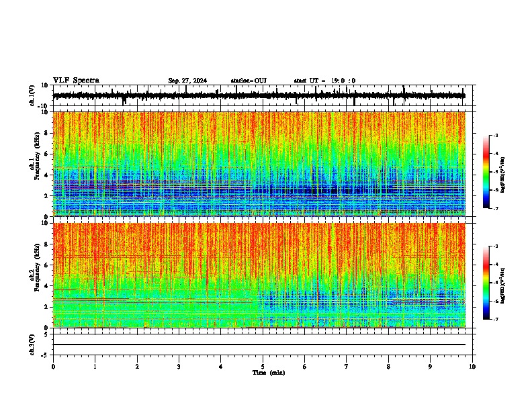Click the ch.2 colorbar log PSD label
The image size is (532, 411).
click(503, 285)
